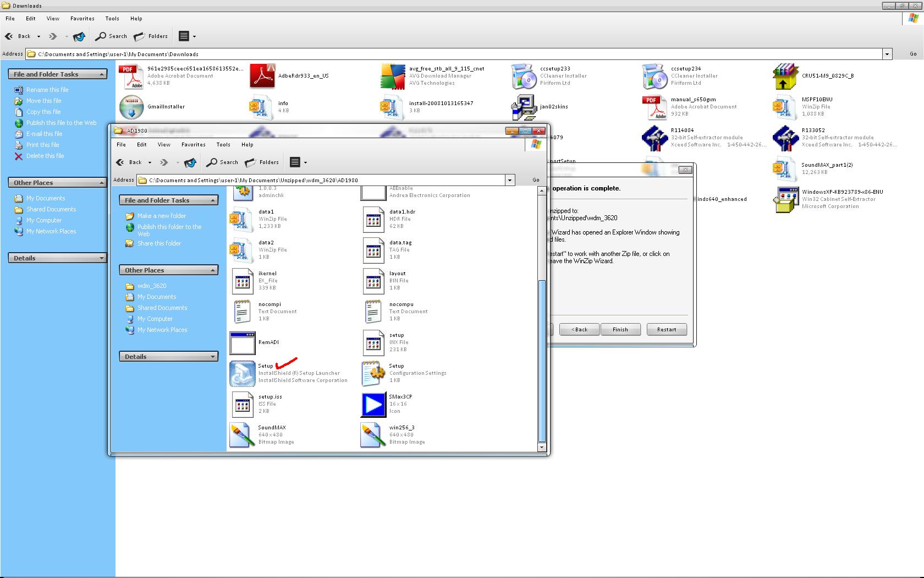Open the Tools menu in Downloads window
The height and width of the screenshot is (578, 924).
tap(112, 19)
